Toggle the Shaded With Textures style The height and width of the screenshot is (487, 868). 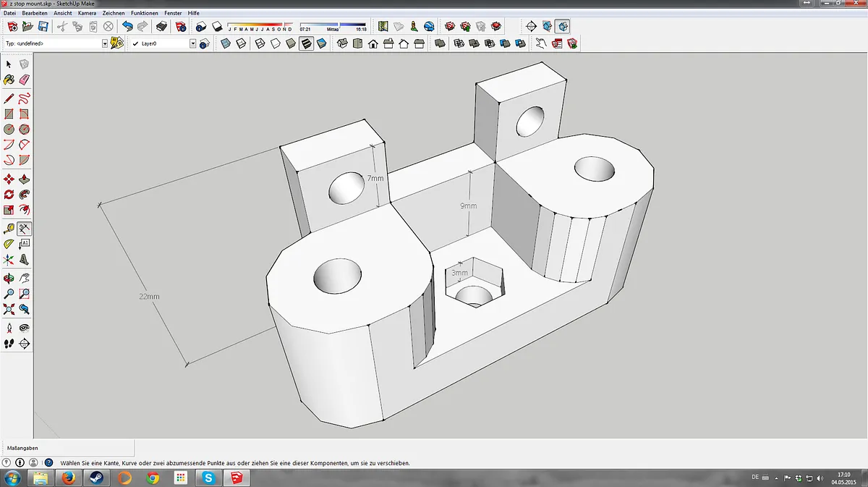(306, 43)
